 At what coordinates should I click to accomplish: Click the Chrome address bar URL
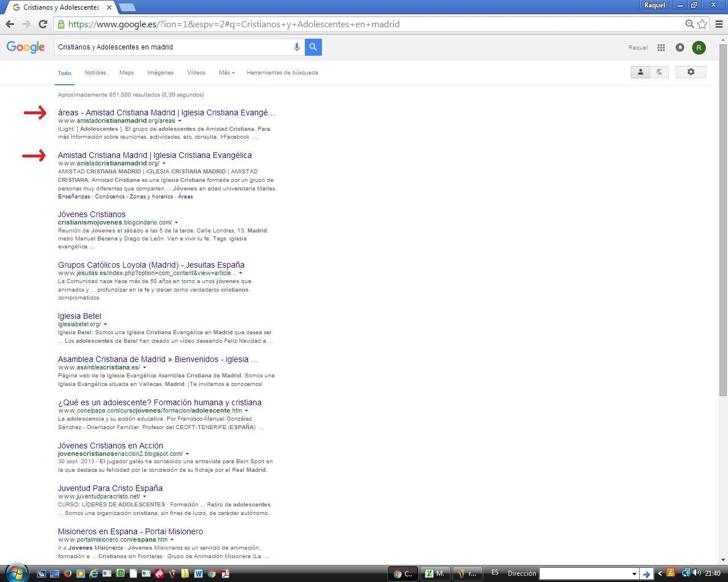tap(234, 24)
